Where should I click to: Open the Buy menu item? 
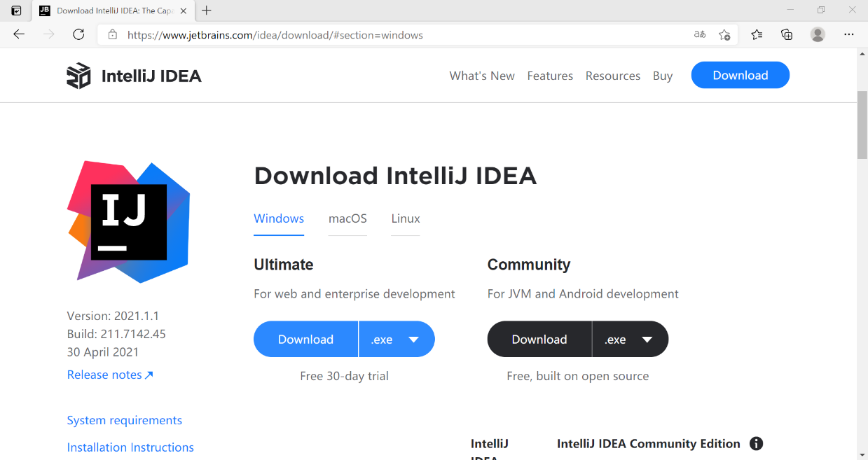663,76
